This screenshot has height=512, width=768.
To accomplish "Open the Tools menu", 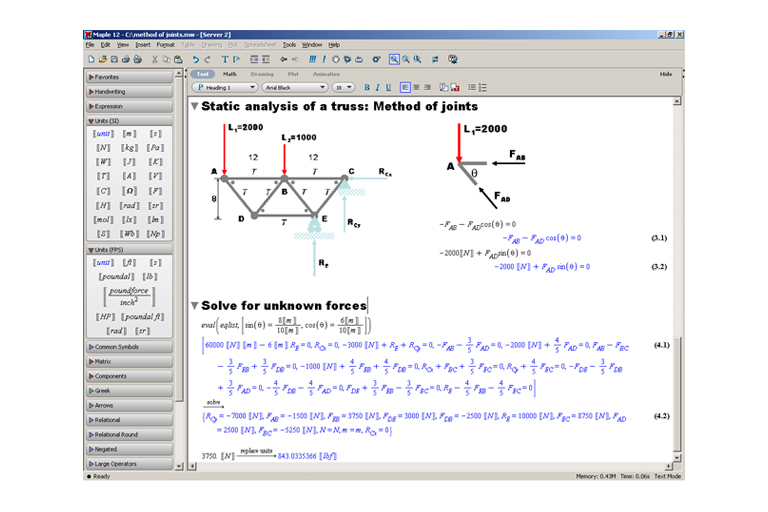I will [289, 45].
